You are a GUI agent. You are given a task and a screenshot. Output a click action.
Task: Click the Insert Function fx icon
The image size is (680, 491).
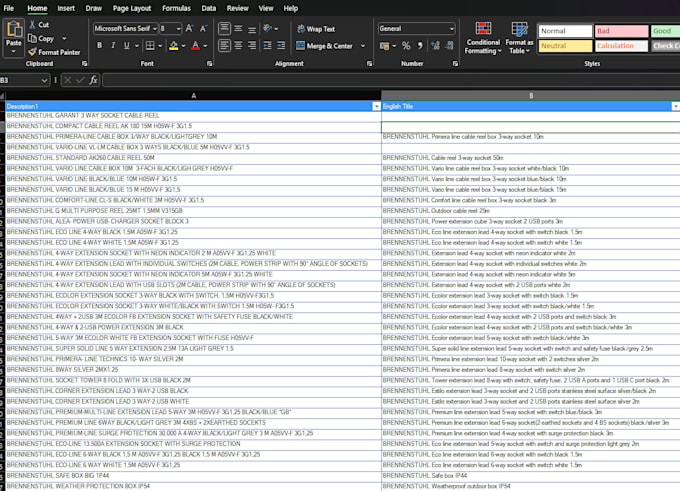(x=93, y=80)
